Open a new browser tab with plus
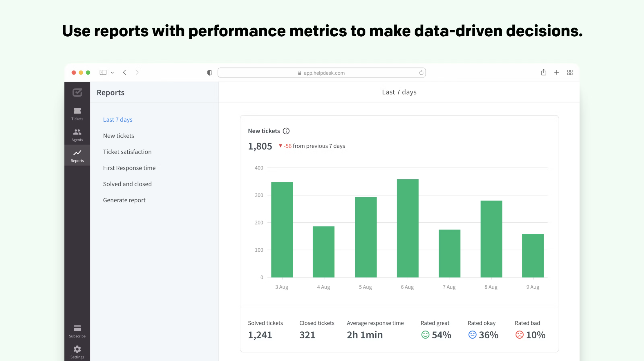The image size is (644, 361). tap(556, 72)
